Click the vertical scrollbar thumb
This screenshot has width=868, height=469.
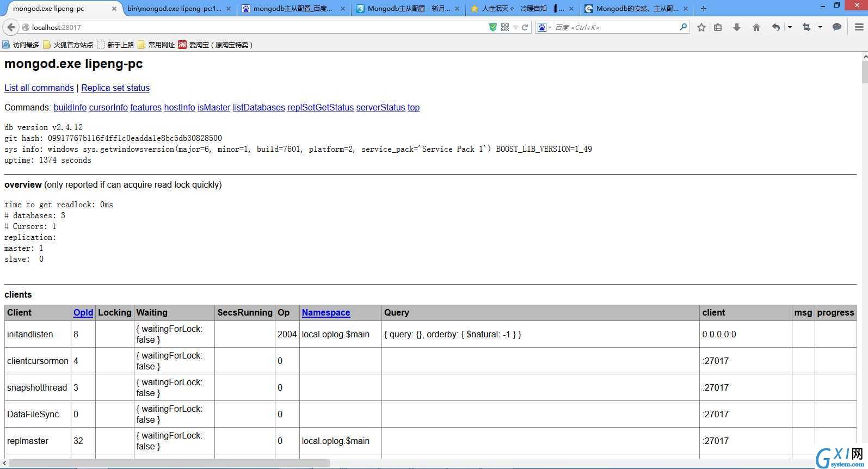(865, 72)
